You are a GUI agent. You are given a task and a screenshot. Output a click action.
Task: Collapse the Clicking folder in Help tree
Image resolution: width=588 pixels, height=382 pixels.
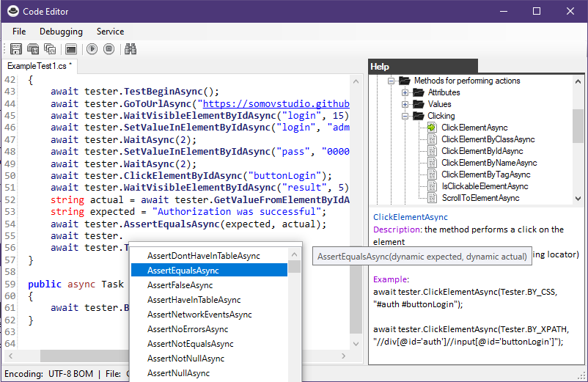(405, 116)
